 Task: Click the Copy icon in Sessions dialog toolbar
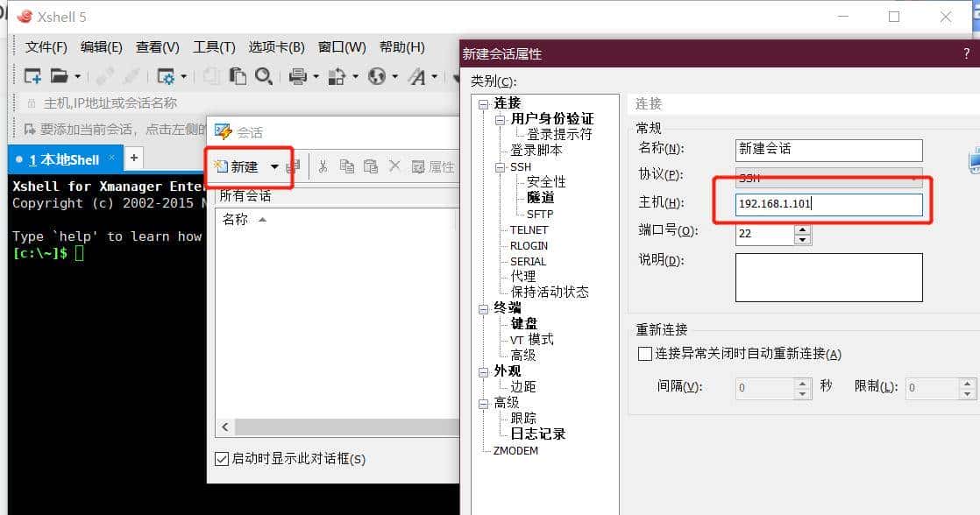(347, 166)
